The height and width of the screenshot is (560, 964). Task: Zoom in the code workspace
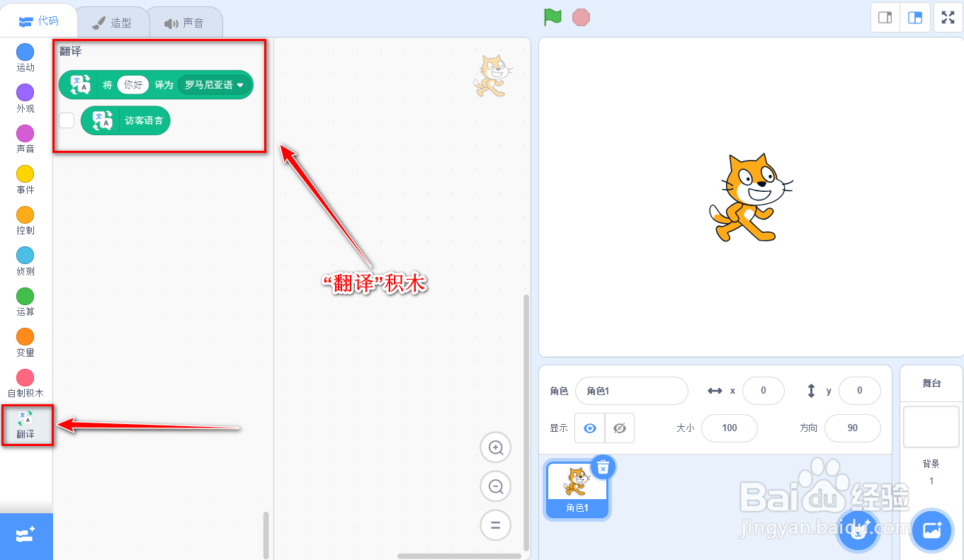[x=496, y=447]
